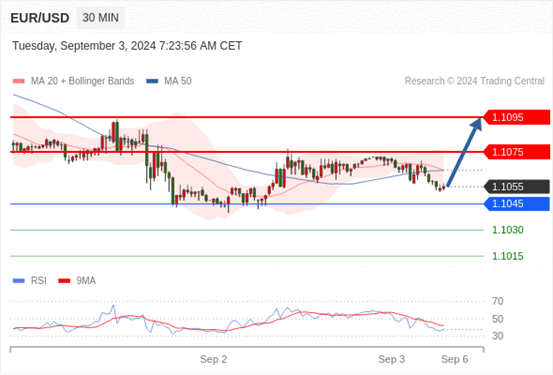Image resolution: width=553 pixels, height=375 pixels.
Task: Click the Sep 3 date axis label
Action: pyautogui.click(x=391, y=359)
